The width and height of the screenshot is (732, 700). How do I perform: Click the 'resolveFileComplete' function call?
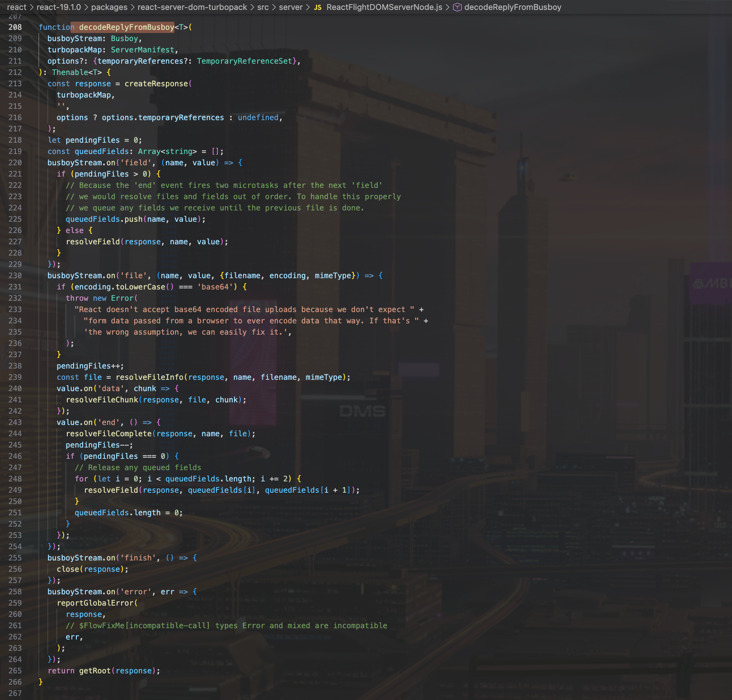click(109, 434)
